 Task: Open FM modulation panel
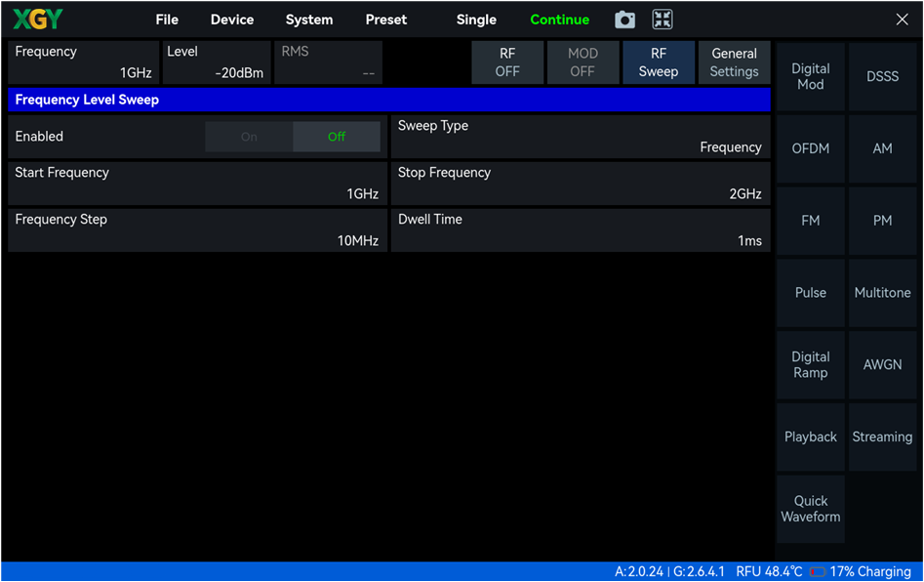coord(810,221)
